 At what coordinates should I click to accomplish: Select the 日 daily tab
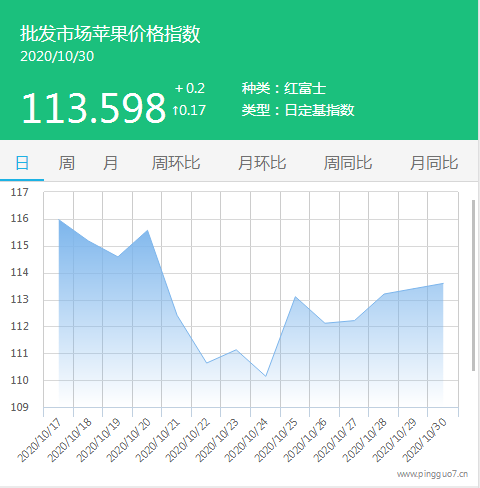tap(22, 163)
